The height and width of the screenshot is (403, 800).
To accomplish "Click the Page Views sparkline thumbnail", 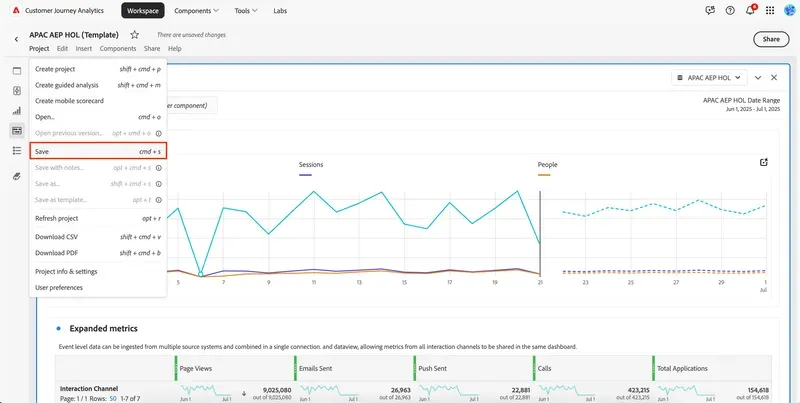I will tap(206, 390).
